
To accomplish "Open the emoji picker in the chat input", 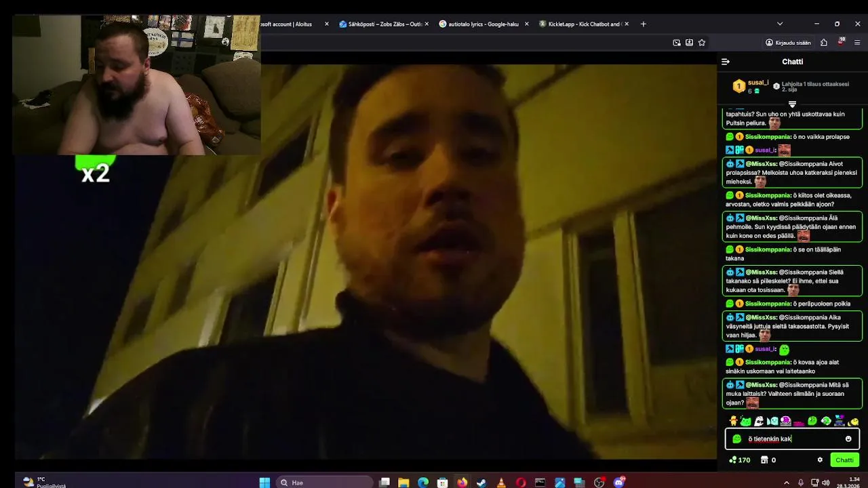I will coord(848,439).
